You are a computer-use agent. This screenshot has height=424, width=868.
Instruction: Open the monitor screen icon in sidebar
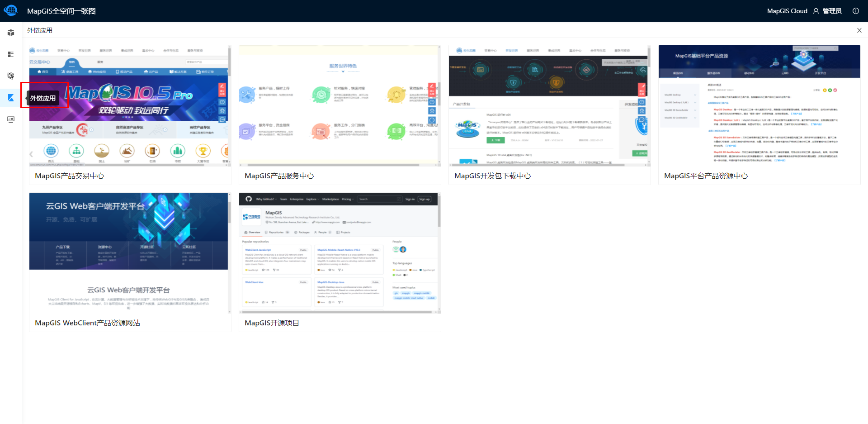[11, 119]
